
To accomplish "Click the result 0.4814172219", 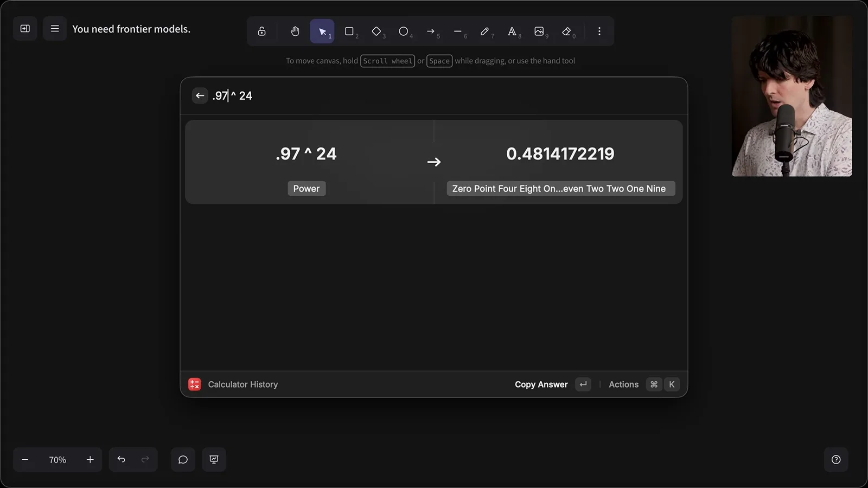I will (560, 154).
